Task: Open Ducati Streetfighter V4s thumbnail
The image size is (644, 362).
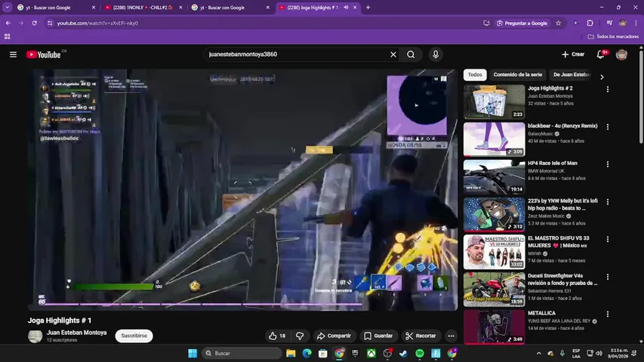Action: (x=494, y=290)
